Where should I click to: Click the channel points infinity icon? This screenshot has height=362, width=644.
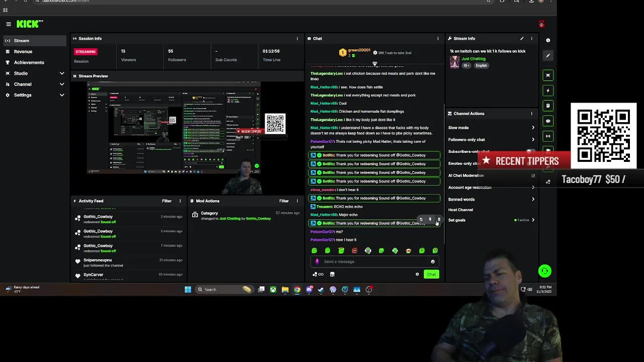(318, 274)
